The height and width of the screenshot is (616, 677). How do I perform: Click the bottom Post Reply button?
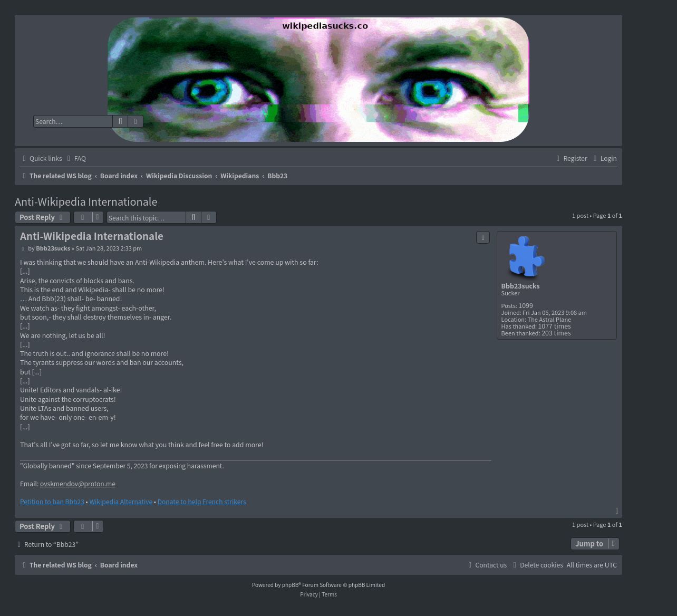(x=42, y=526)
